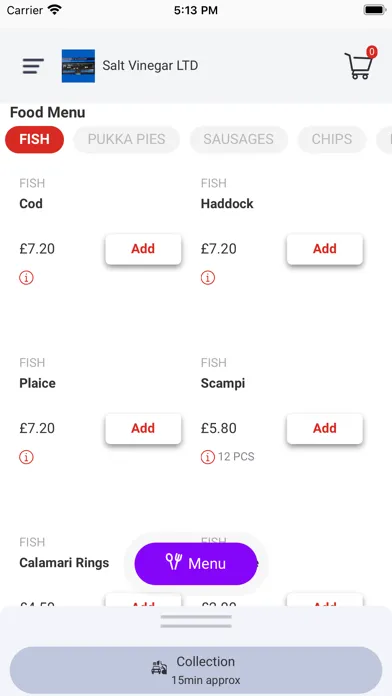
Task: Select the FISH category tab
Action: (x=35, y=139)
